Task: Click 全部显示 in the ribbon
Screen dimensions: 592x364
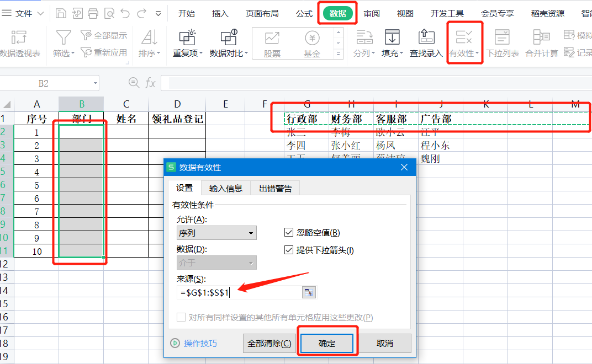Action: pos(104,35)
